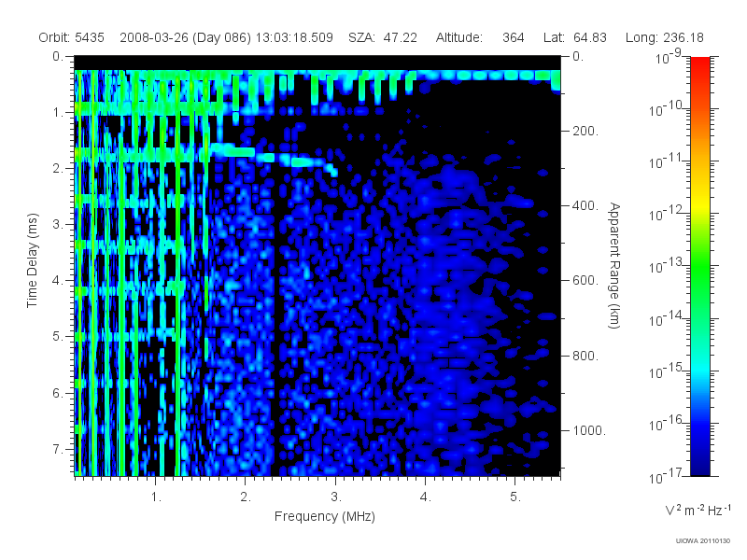The height and width of the screenshot is (560, 747).
Task: Click the altitude value '364'
Action: (x=513, y=37)
